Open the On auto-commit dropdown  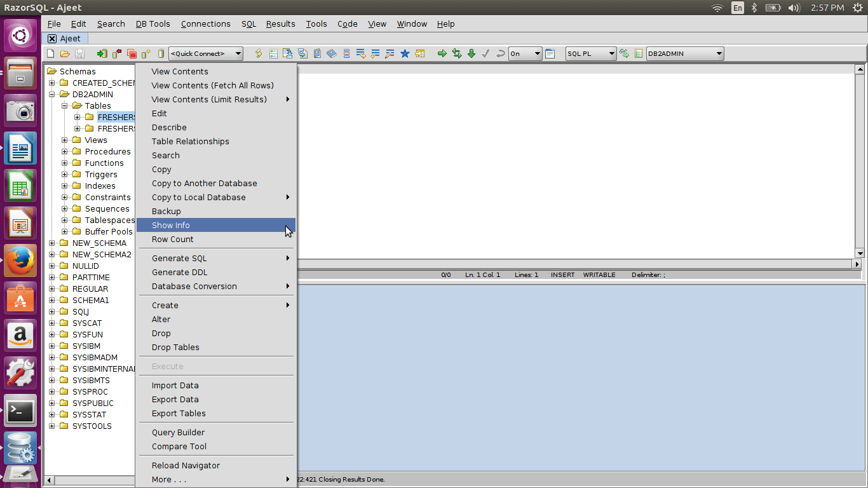(x=525, y=54)
